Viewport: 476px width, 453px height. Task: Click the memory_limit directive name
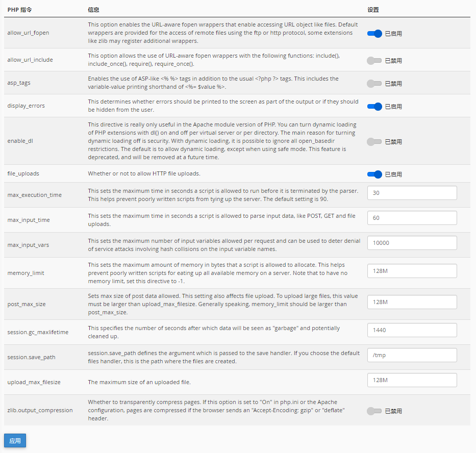click(x=26, y=273)
